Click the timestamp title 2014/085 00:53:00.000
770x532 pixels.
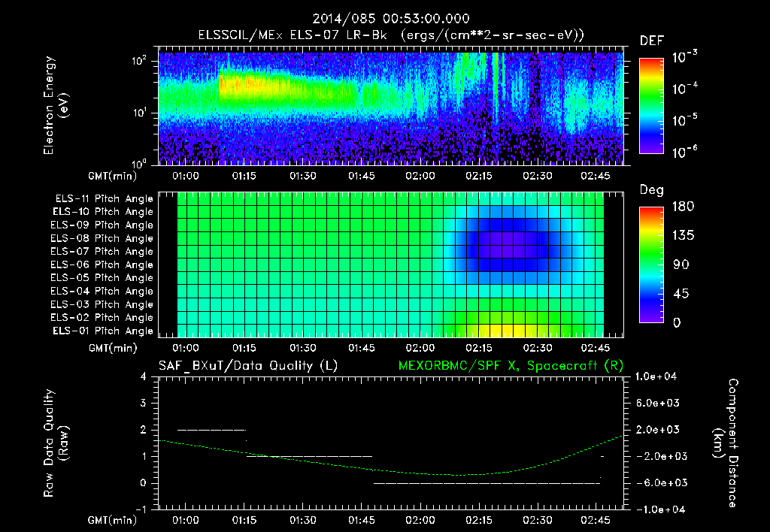click(391, 19)
